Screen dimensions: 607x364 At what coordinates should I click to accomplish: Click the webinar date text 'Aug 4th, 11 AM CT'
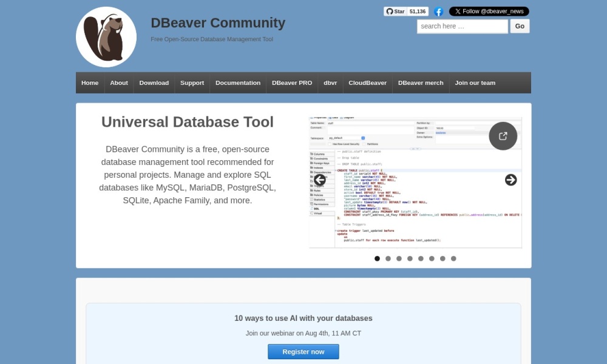pos(333,333)
